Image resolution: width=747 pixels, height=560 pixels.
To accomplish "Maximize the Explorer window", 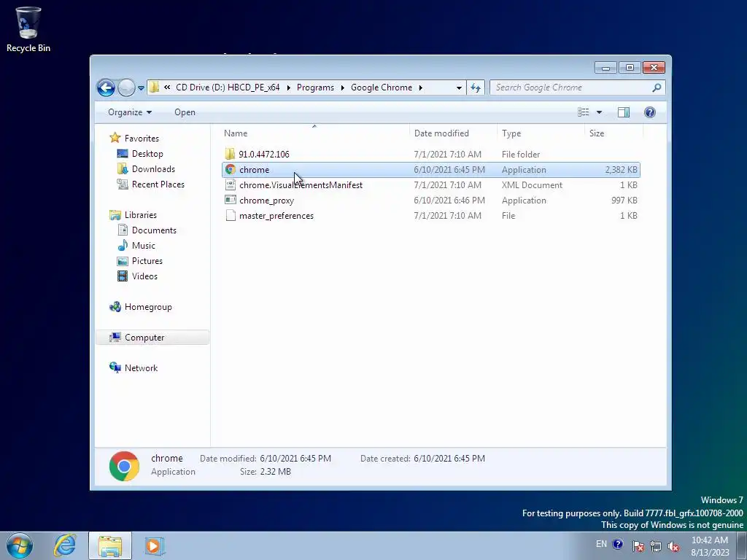I will 630,68.
